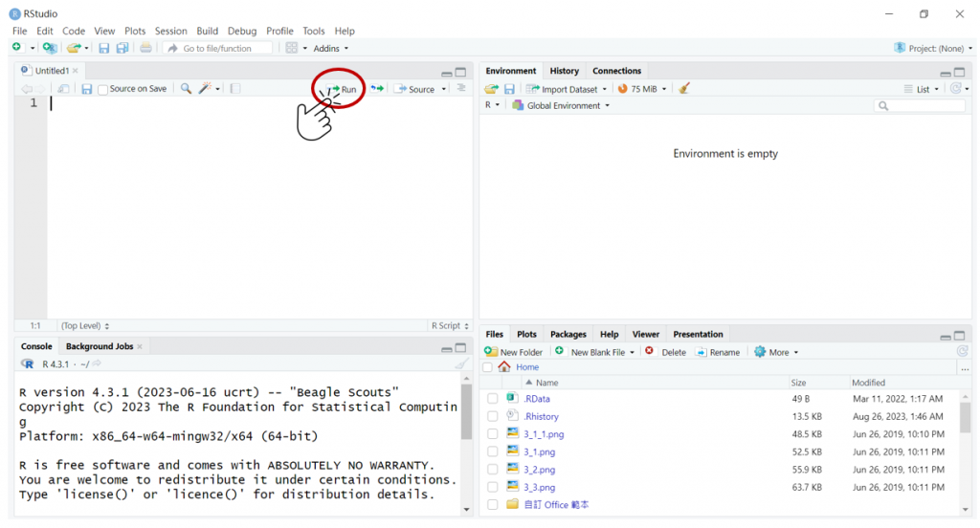Click Environment search field
This screenshot has height=528, width=980.
920,105
